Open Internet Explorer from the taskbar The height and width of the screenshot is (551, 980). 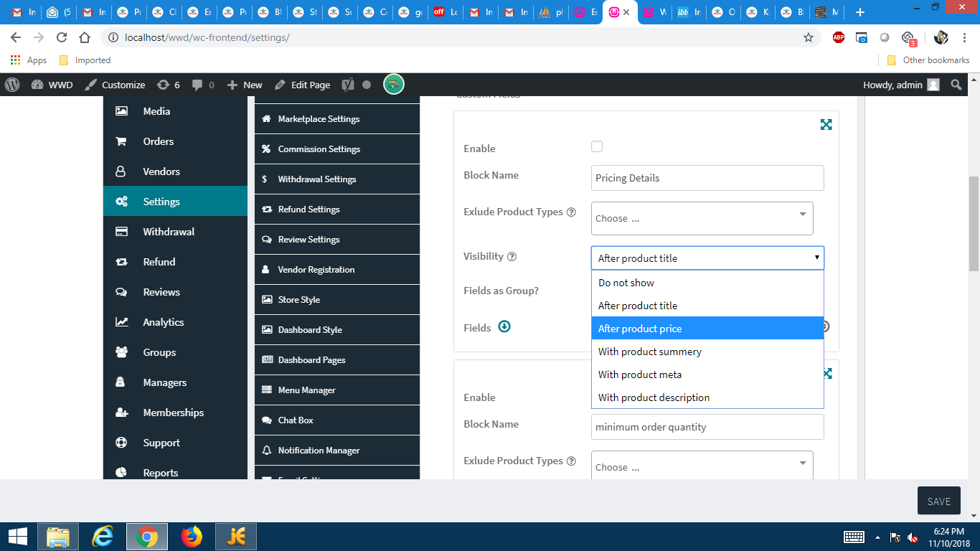pyautogui.click(x=103, y=537)
